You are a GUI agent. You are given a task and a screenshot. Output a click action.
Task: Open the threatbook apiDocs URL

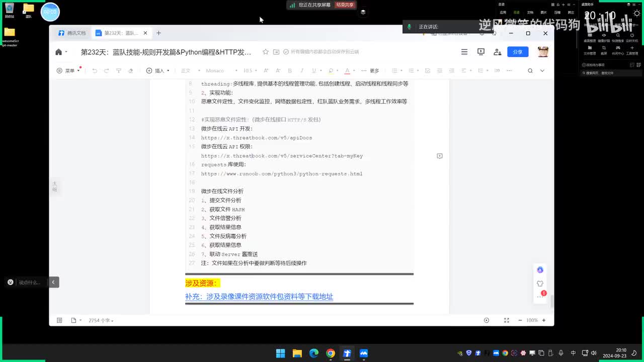pos(257,138)
